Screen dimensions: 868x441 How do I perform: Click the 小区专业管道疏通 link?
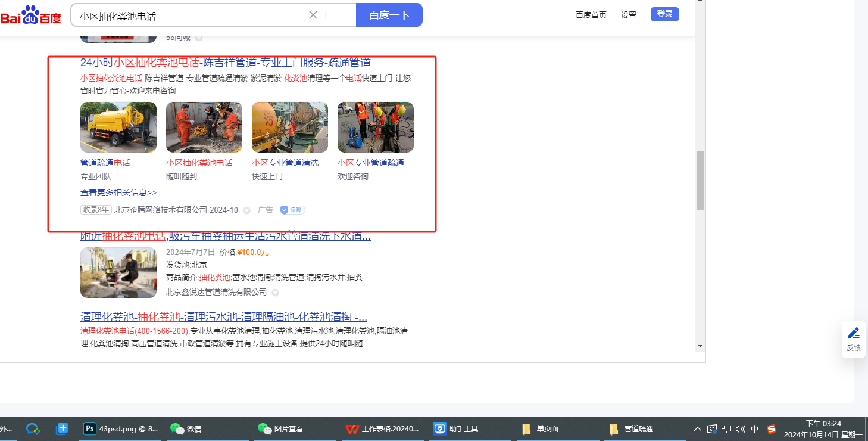click(371, 163)
